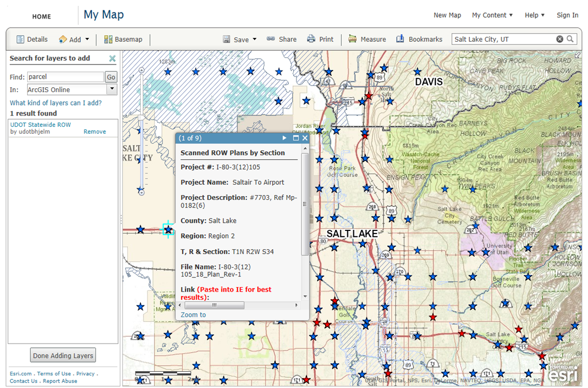Click Sign In link

[567, 15]
